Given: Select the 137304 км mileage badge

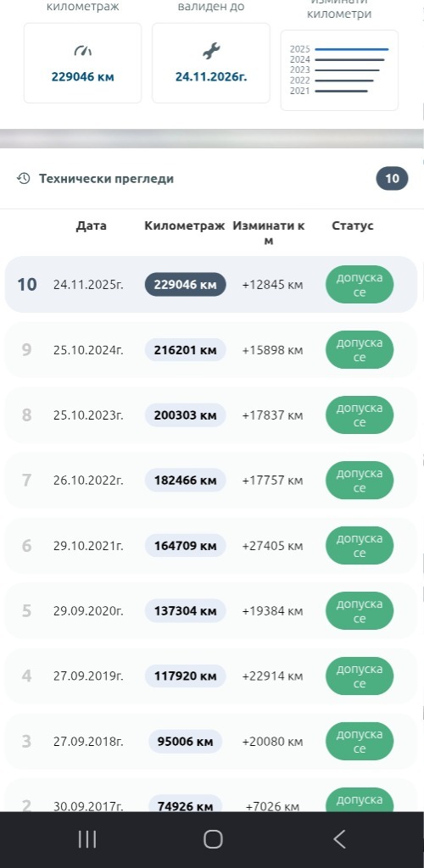Looking at the screenshot, I should (186, 610).
